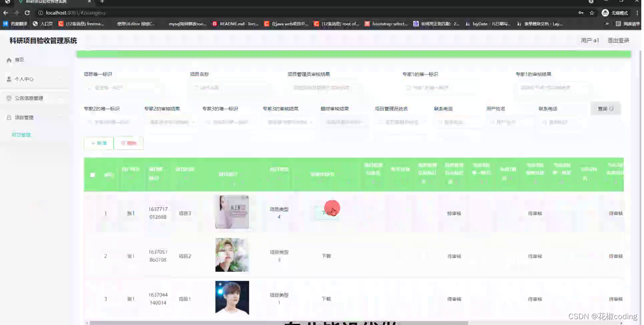Click the 无痕模式 incognito avatar icon
This screenshot has width=644, height=325.
606,13
